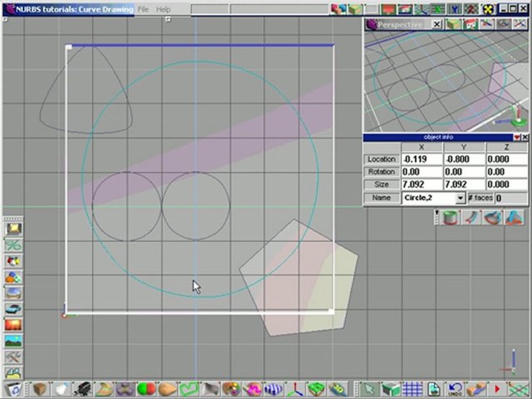Select the blue striped surface icon
The height and width of the screenshot is (399, 532).
(273, 389)
